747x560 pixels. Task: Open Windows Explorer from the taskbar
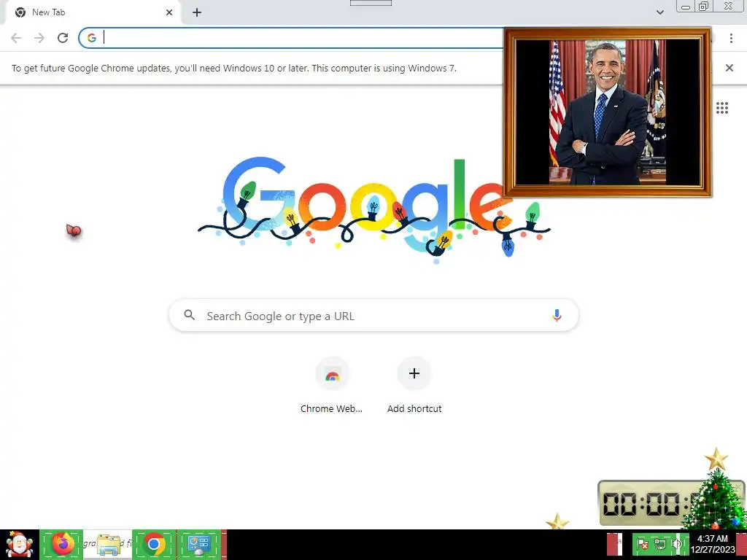click(x=109, y=545)
